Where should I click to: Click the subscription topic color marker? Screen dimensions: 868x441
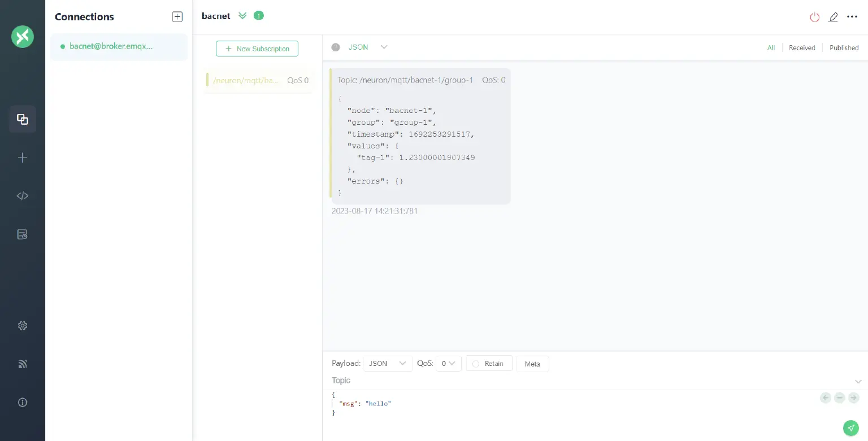pos(207,80)
